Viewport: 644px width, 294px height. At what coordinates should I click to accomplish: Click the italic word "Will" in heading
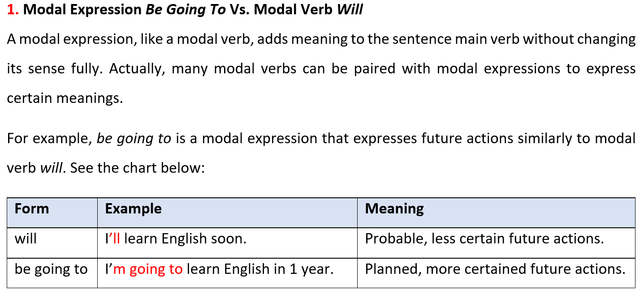[x=350, y=10]
